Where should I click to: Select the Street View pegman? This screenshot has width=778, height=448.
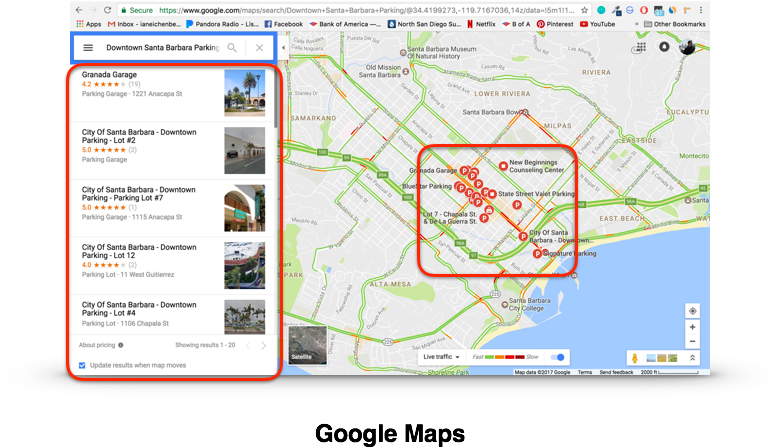(635, 358)
